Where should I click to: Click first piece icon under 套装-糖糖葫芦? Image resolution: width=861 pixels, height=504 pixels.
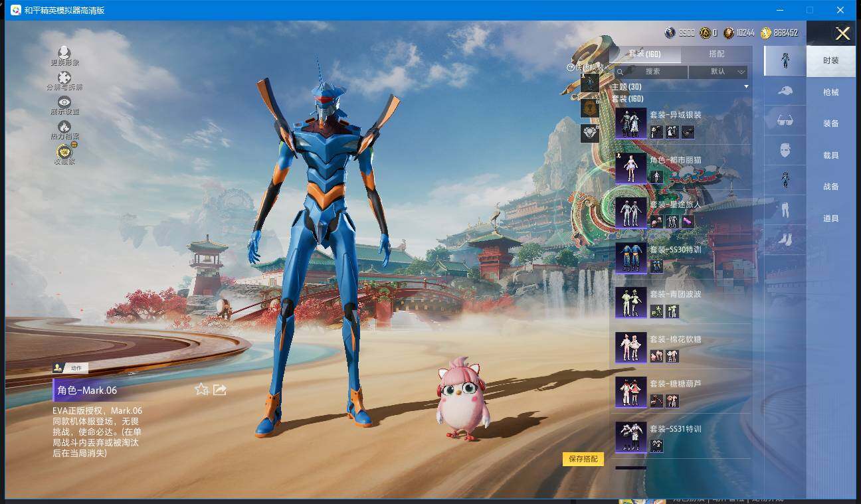(x=656, y=401)
